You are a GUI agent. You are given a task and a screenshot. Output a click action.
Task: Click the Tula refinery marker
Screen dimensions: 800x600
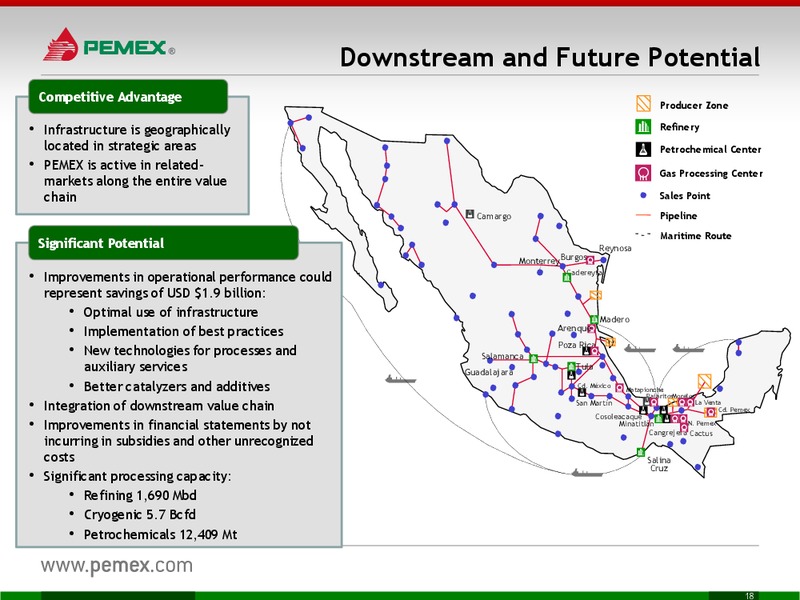click(571, 366)
